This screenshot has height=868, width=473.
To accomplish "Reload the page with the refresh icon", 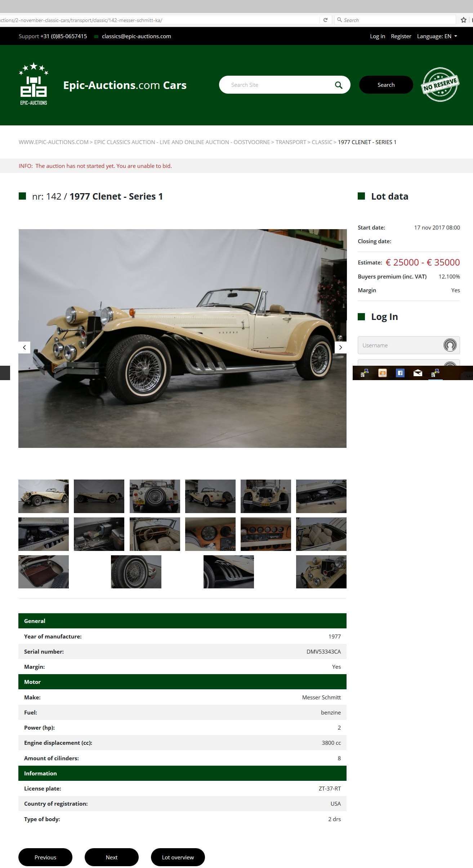I will [325, 20].
